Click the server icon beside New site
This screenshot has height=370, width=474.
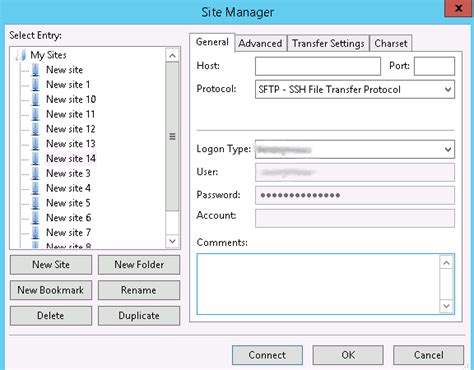click(x=35, y=70)
